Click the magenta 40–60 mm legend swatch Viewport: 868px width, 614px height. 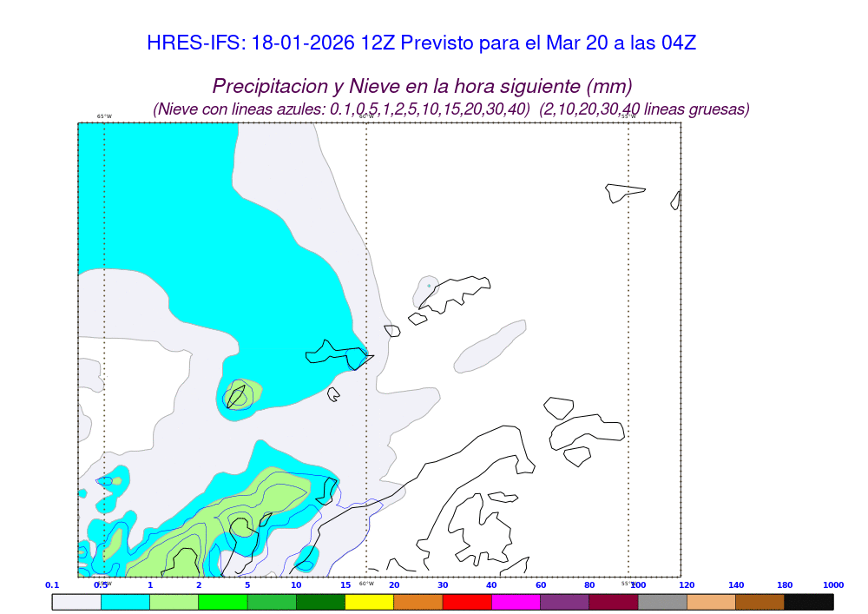[x=516, y=601]
